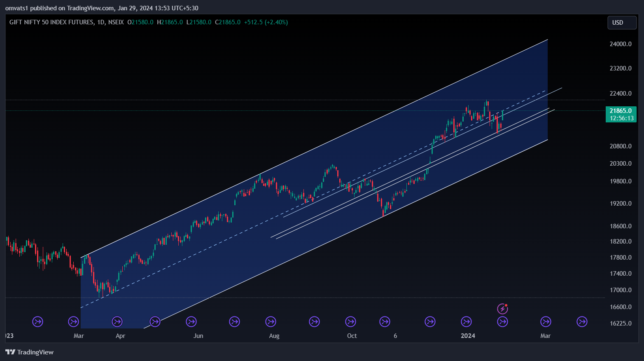This screenshot has height=361, width=644.
Task: Click the 16225.0 price axis label
Action: click(621, 323)
